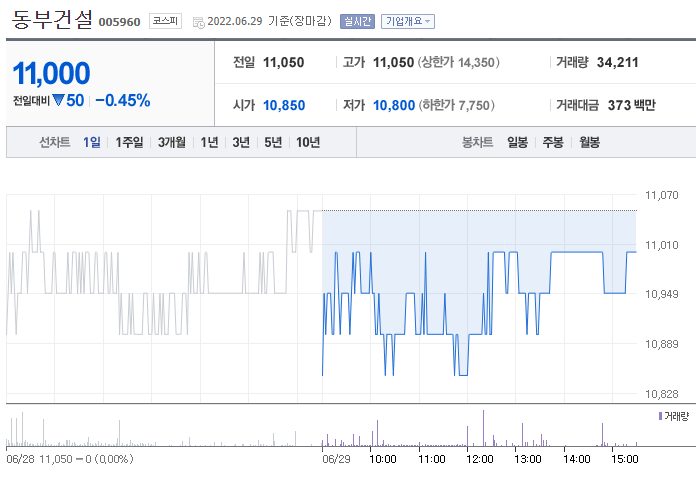Select the 1일 line chart tab
The image size is (696, 480).
91,142
